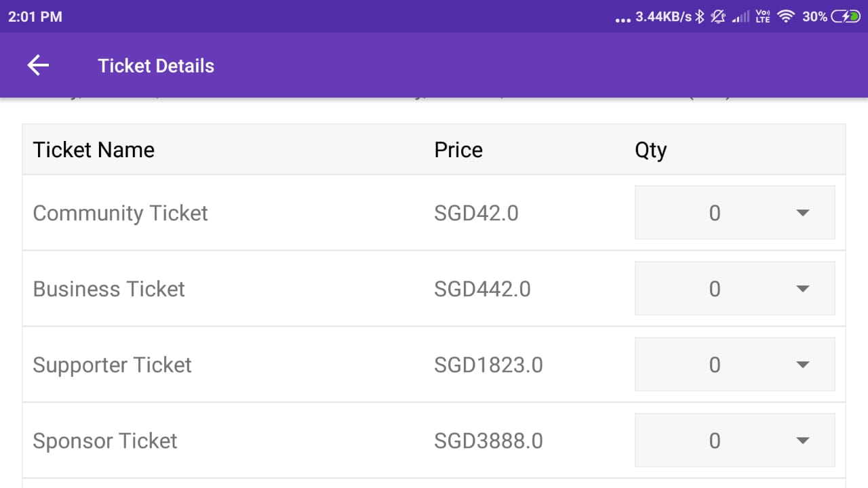
Task: Tap the Wi-Fi status icon
Action: pyautogui.click(x=786, y=17)
